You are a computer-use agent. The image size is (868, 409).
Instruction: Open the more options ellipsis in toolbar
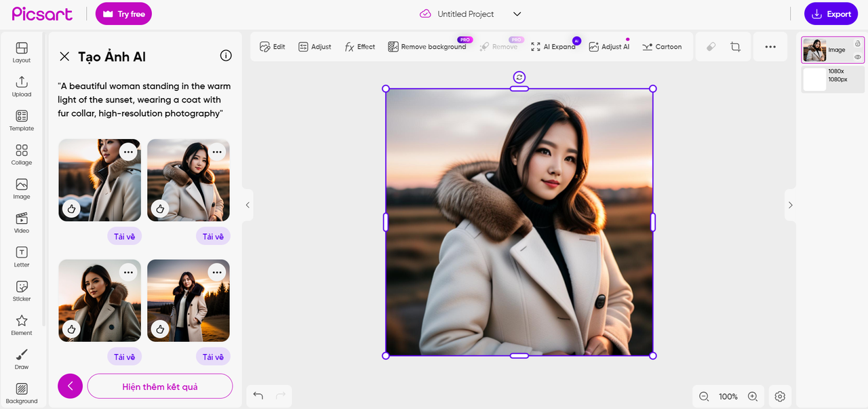(770, 47)
